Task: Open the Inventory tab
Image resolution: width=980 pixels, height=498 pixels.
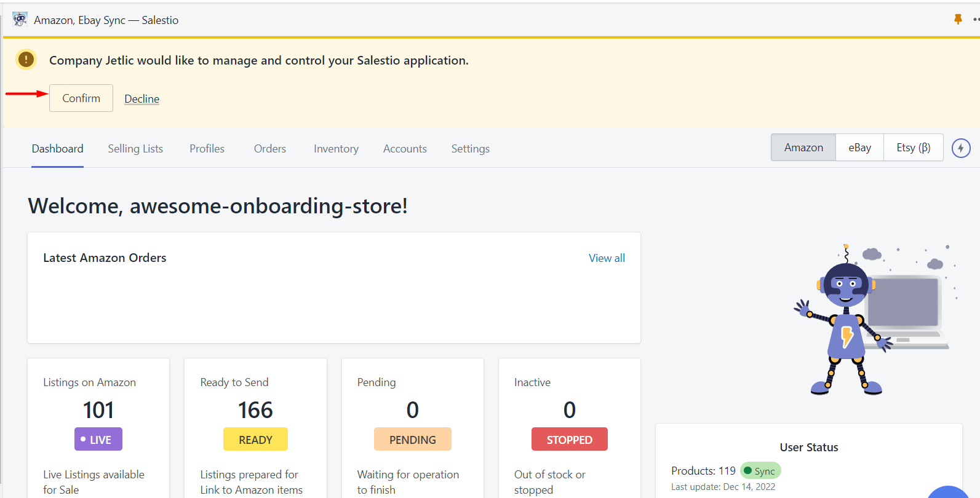Action: coord(336,149)
